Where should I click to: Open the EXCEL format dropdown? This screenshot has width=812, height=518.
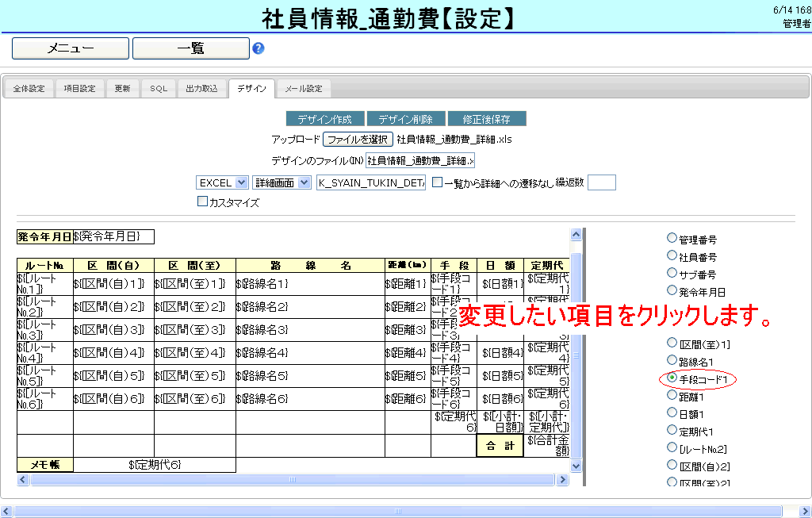[222, 182]
